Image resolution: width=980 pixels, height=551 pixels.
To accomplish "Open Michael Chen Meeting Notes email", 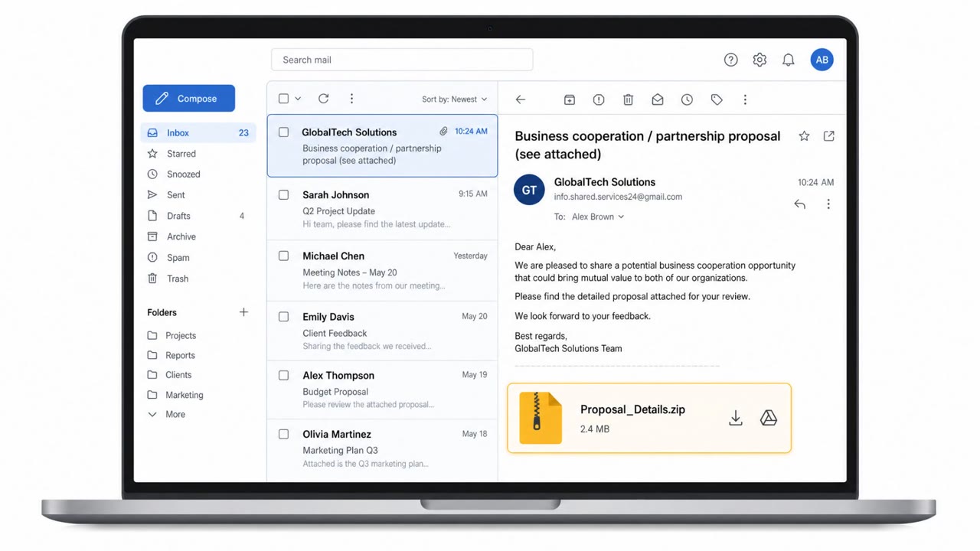I will (x=382, y=270).
